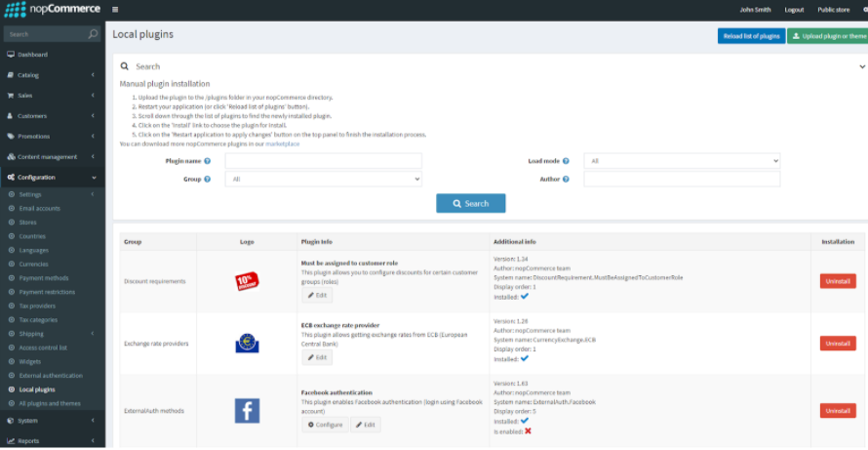
Task: Collapse the Search panel chevron
Action: pyautogui.click(x=862, y=67)
